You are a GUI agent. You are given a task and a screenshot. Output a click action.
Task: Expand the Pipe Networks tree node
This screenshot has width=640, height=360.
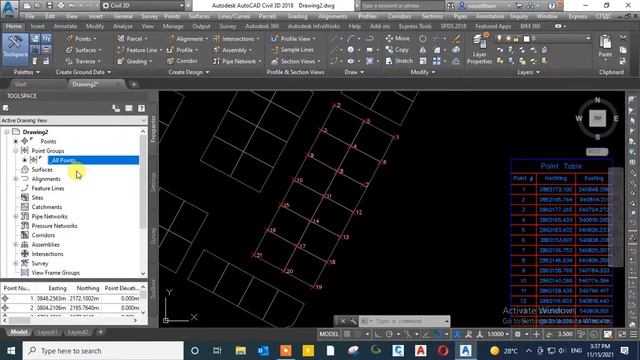pyautogui.click(x=16, y=216)
